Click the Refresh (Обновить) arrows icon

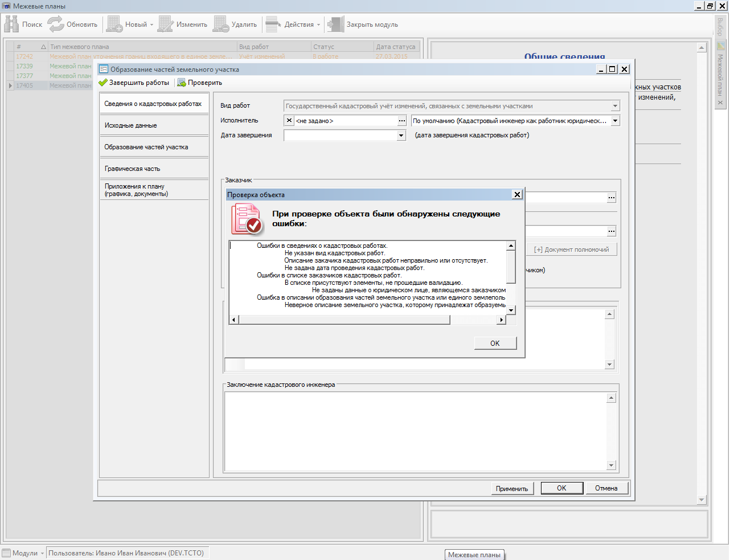coord(56,24)
